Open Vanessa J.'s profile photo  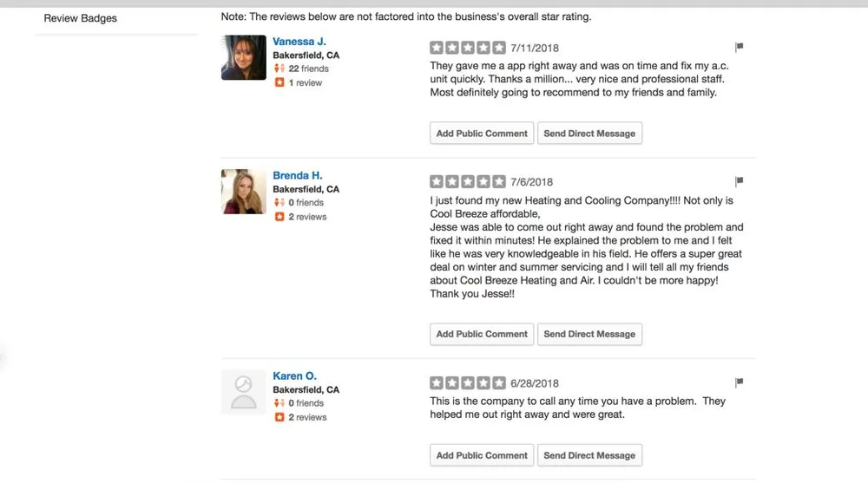(x=244, y=57)
